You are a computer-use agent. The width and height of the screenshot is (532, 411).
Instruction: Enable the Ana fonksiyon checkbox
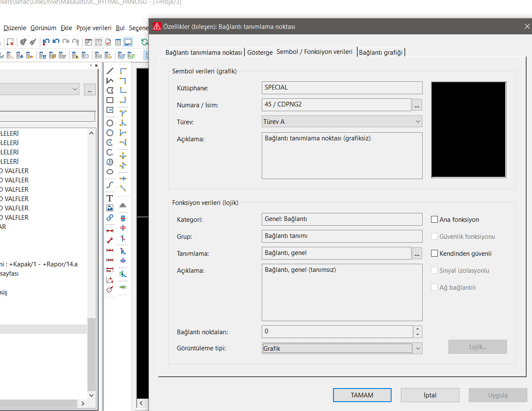click(x=434, y=220)
